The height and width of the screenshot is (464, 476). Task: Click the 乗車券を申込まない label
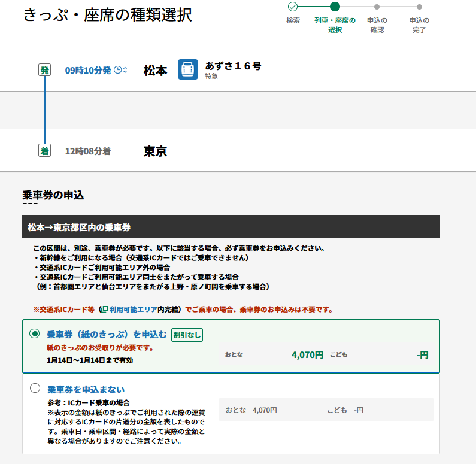[x=86, y=389]
